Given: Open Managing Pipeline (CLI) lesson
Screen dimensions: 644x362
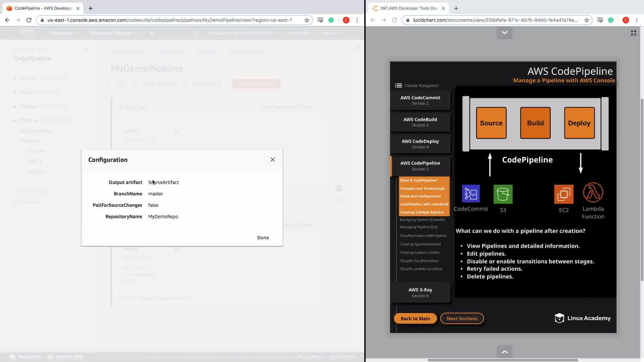Looking at the screenshot, I should pyautogui.click(x=418, y=227).
